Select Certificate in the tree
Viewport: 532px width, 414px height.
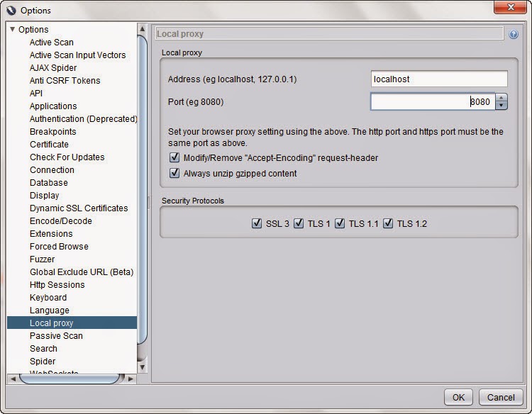pyautogui.click(x=49, y=145)
